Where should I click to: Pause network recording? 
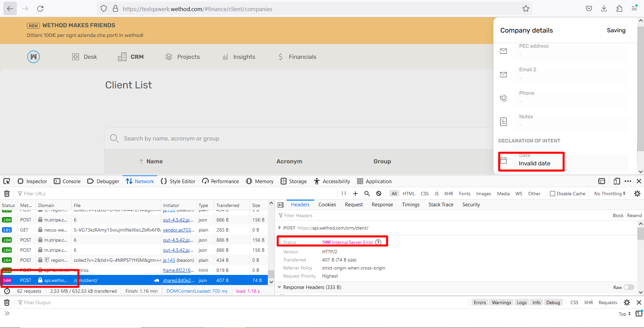pyautogui.click(x=344, y=194)
